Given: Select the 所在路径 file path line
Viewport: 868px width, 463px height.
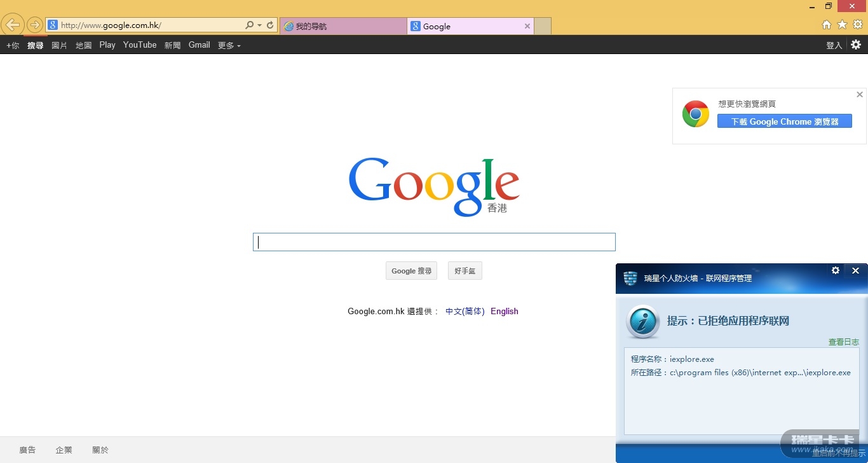Looking at the screenshot, I should pyautogui.click(x=741, y=373).
